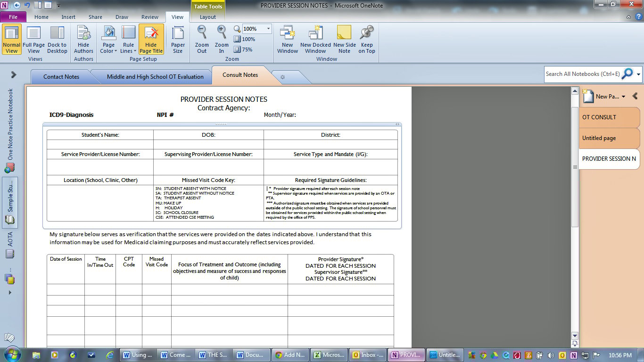Open Middle and High School OT Evaluation section

pyautogui.click(x=155, y=76)
